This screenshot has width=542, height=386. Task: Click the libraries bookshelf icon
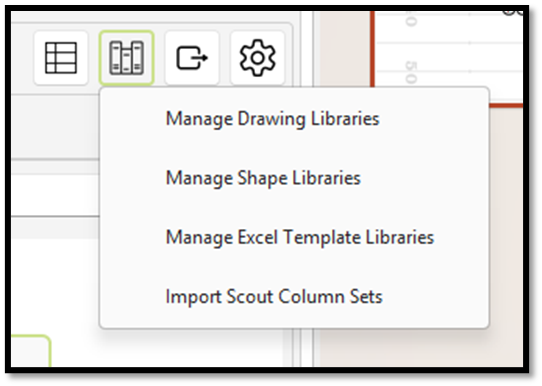click(x=127, y=58)
